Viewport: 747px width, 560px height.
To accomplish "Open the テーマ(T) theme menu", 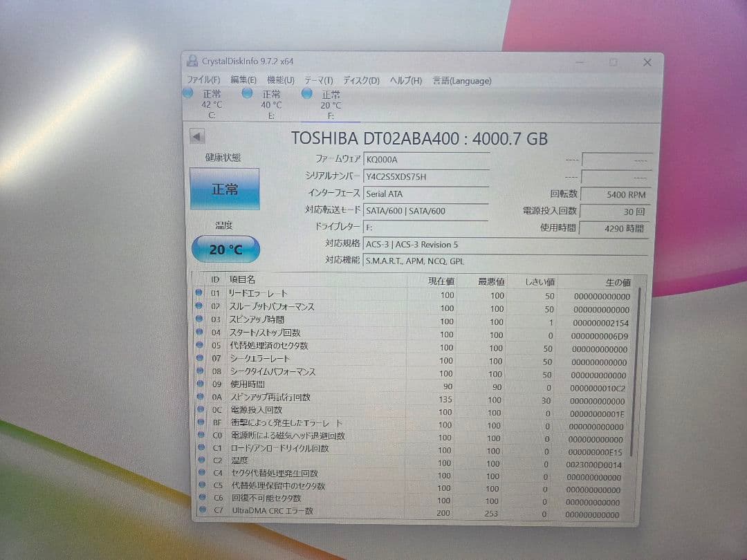I will tap(317, 81).
